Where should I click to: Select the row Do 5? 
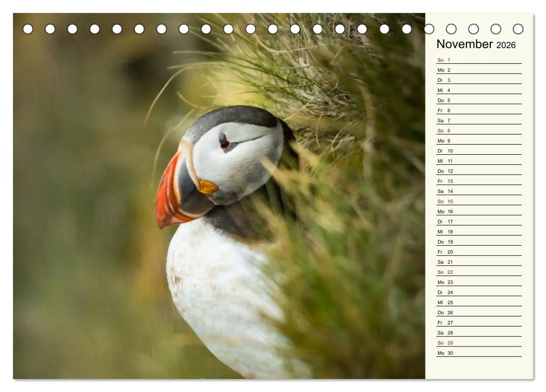click(x=479, y=100)
